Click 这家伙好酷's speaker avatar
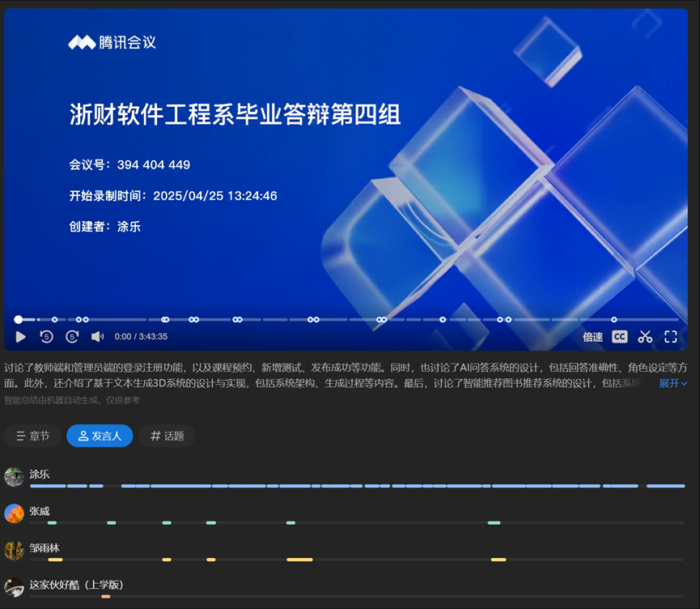This screenshot has height=609, width=700. [14, 587]
